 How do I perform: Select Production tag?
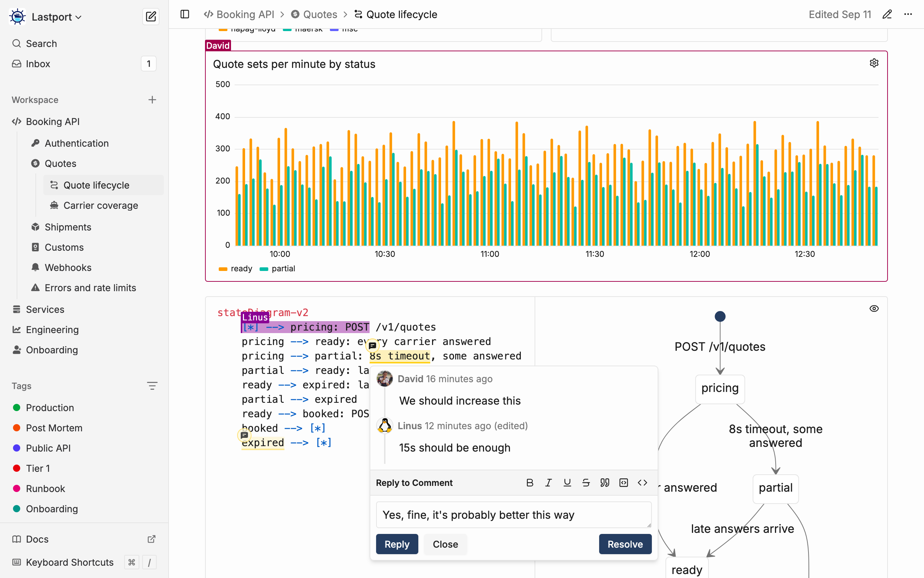(x=84, y=407)
